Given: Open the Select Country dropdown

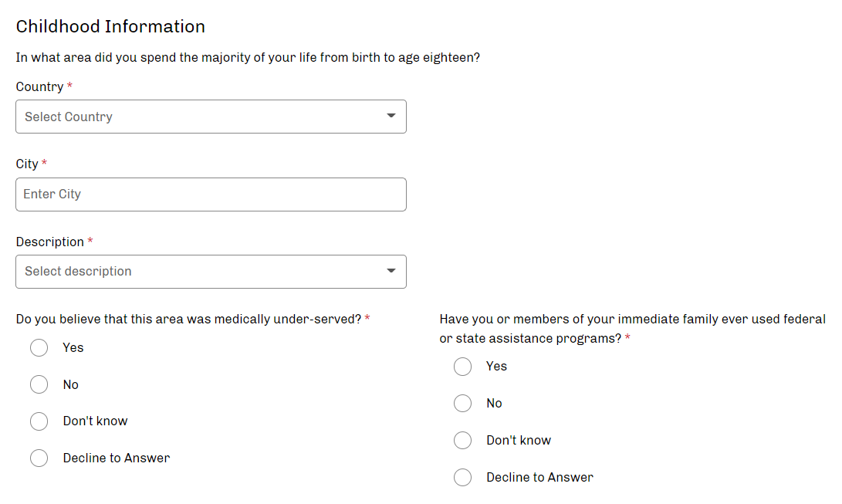Looking at the screenshot, I should coord(201,117).
